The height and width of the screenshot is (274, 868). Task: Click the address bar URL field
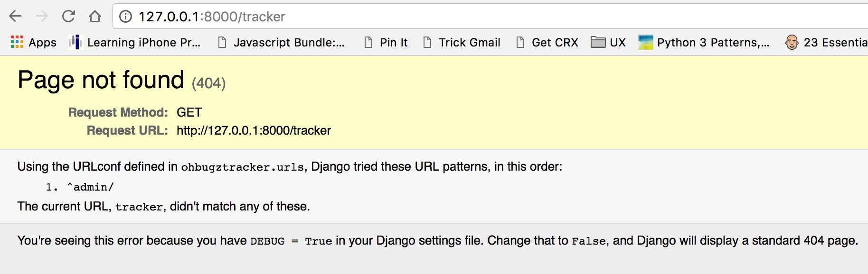pyautogui.click(x=285, y=16)
